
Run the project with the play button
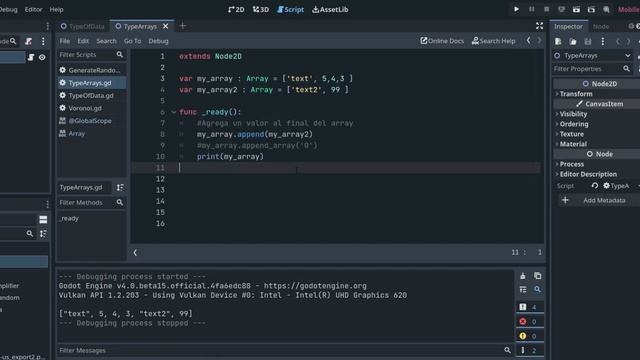516,9
